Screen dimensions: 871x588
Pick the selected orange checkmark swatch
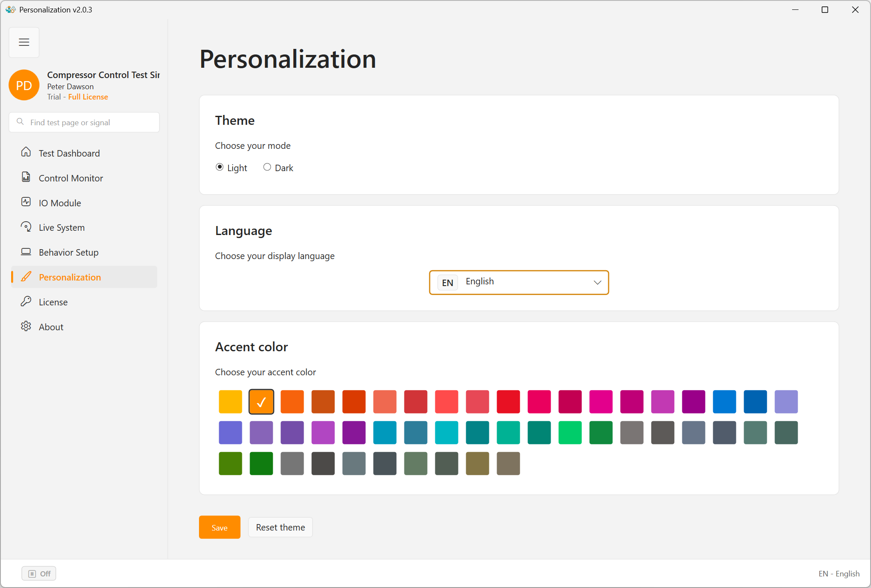pyautogui.click(x=261, y=401)
